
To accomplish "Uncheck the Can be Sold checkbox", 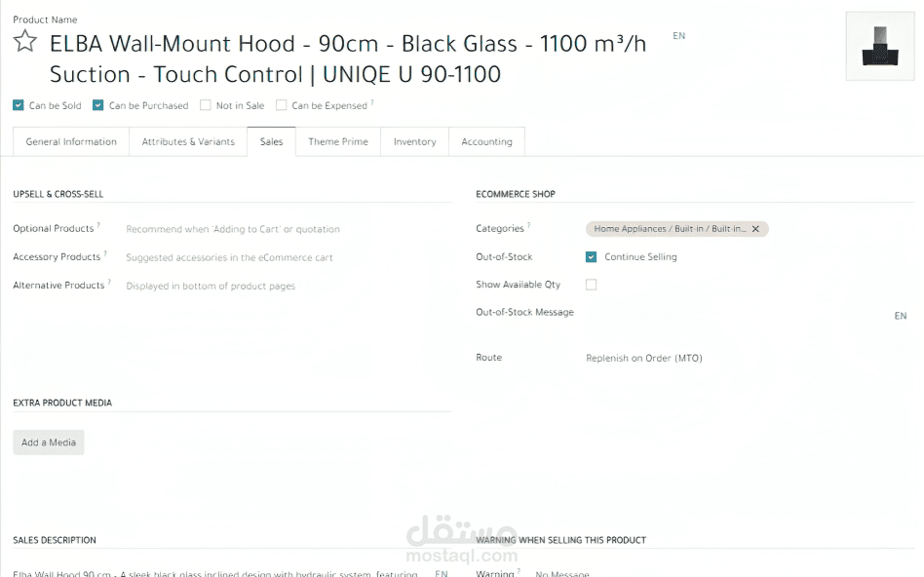I will click(19, 105).
